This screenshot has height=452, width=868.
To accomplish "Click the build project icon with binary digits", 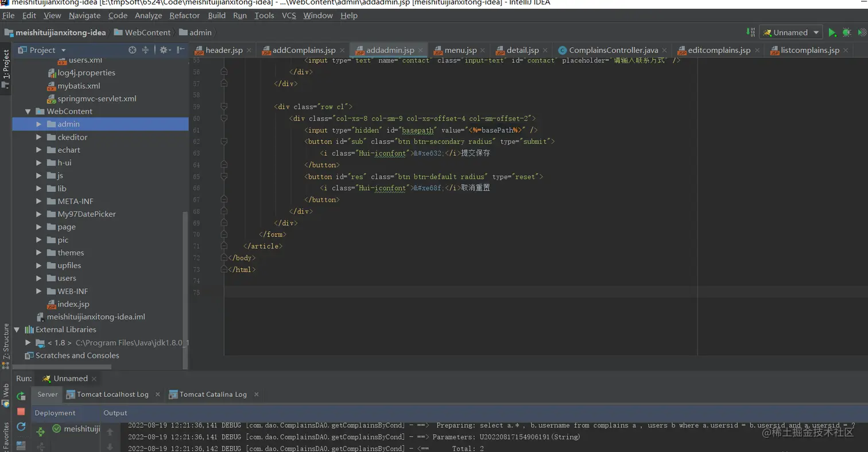I will (x=750, y=33).
